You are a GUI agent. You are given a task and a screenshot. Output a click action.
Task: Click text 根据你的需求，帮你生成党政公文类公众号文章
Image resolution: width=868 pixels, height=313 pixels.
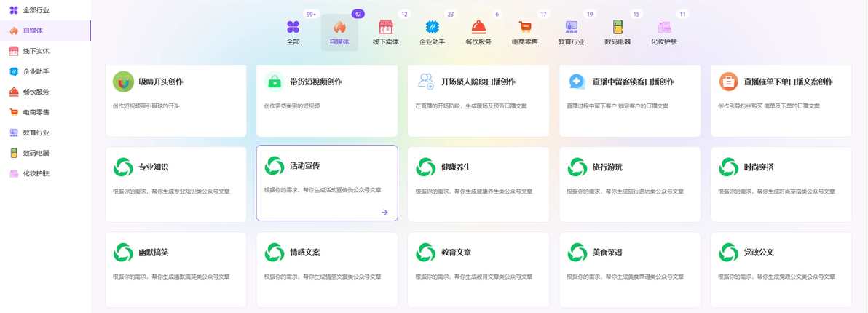(x=777, y=277)
